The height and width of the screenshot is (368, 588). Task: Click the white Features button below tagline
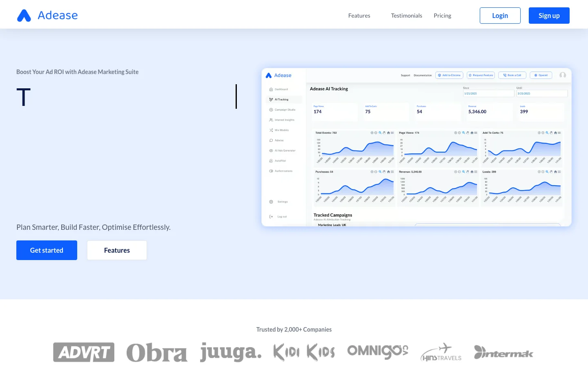[117, 250]
